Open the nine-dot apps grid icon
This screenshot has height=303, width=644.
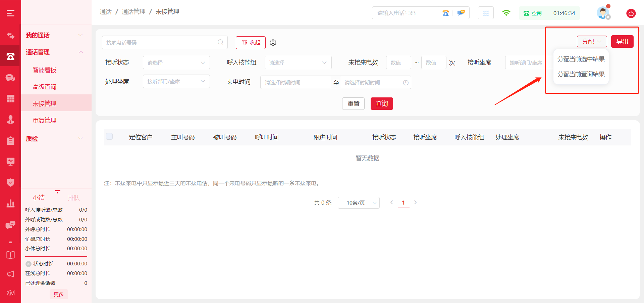click(x=486, y=13)
